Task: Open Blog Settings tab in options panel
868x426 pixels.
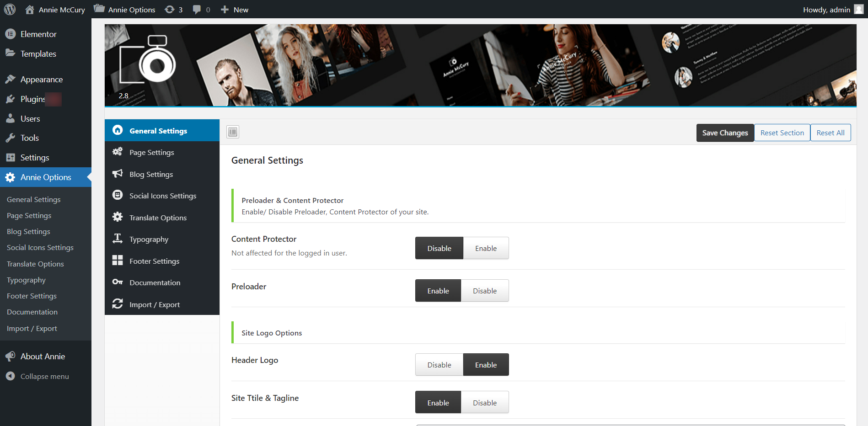Action: [x=162, y=174]
